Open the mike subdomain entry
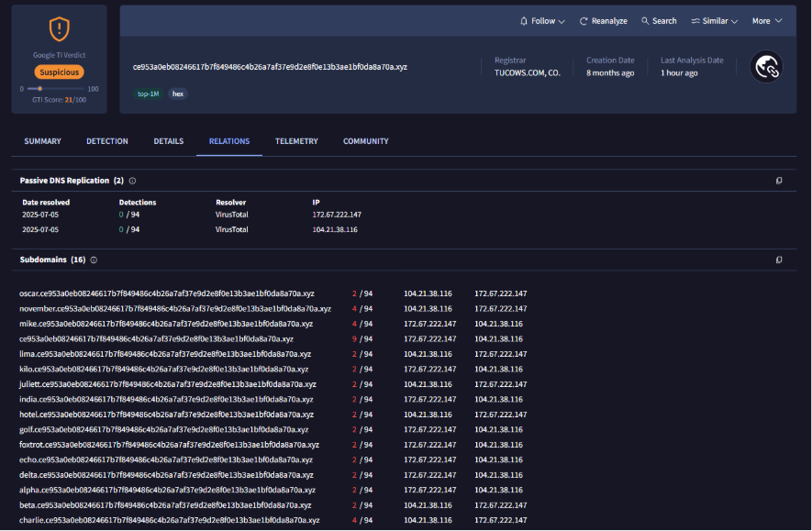 pos(166,324)
